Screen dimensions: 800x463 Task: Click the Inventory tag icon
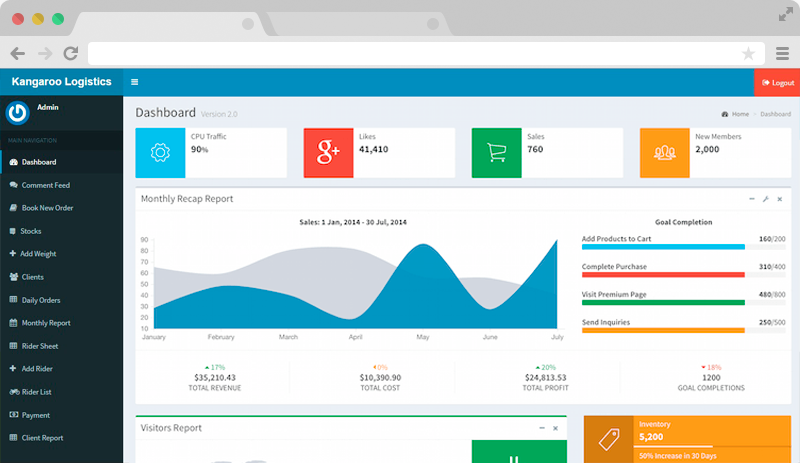click(x=608, y=439)
